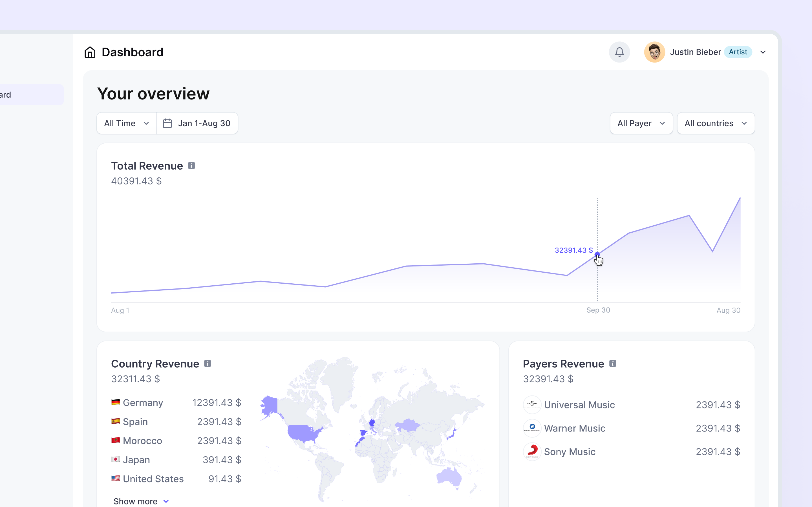Screen dimensions: 812x507
Task: Expand the All Time dropdown
Action: (127, 123)
